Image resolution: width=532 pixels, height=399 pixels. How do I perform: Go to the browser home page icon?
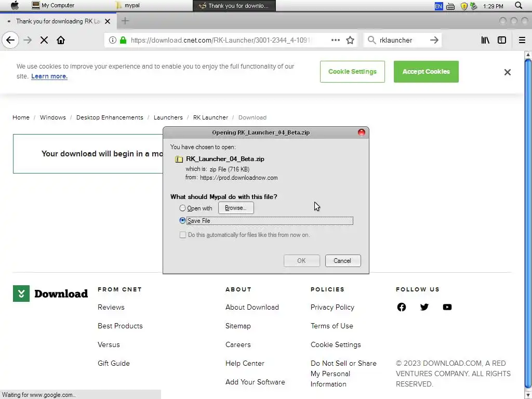[x=61, y=40]
